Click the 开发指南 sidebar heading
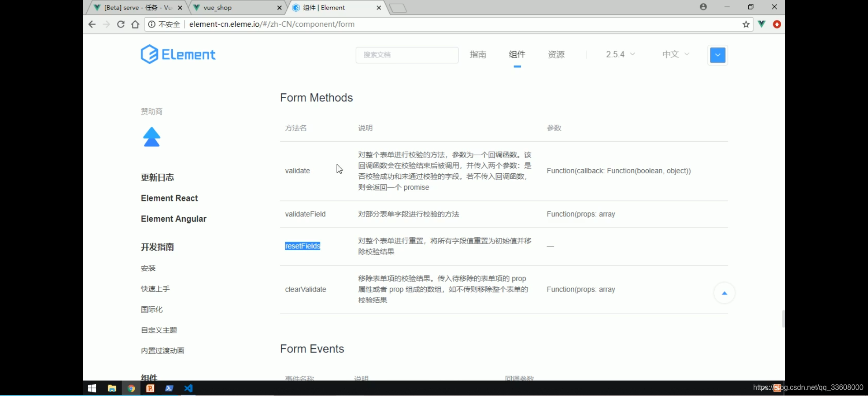The image size is (868, 396). [x=157, y=247]
